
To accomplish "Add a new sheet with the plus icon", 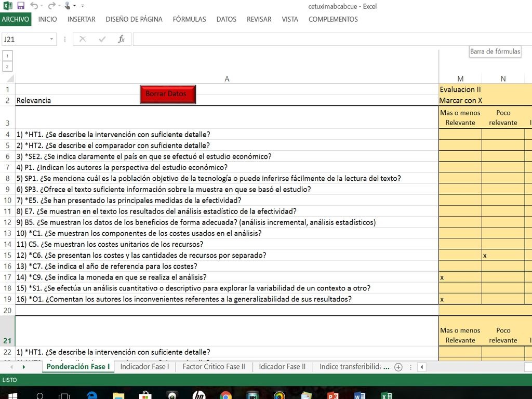I will pyautogui.click(x=398, y=367).
